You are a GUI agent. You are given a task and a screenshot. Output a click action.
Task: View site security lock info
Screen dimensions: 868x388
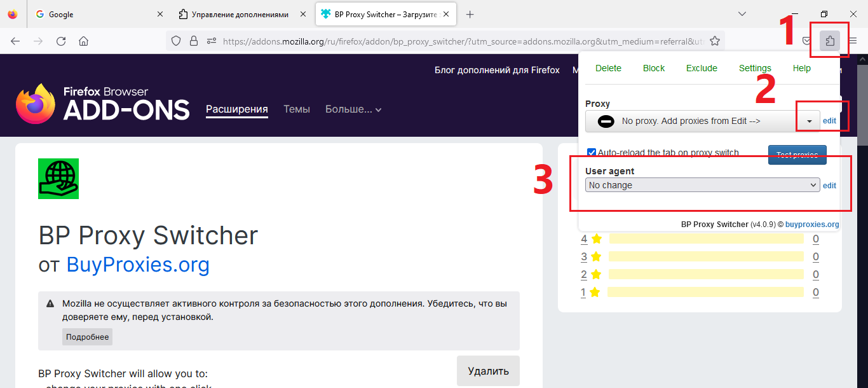(194, 41)
